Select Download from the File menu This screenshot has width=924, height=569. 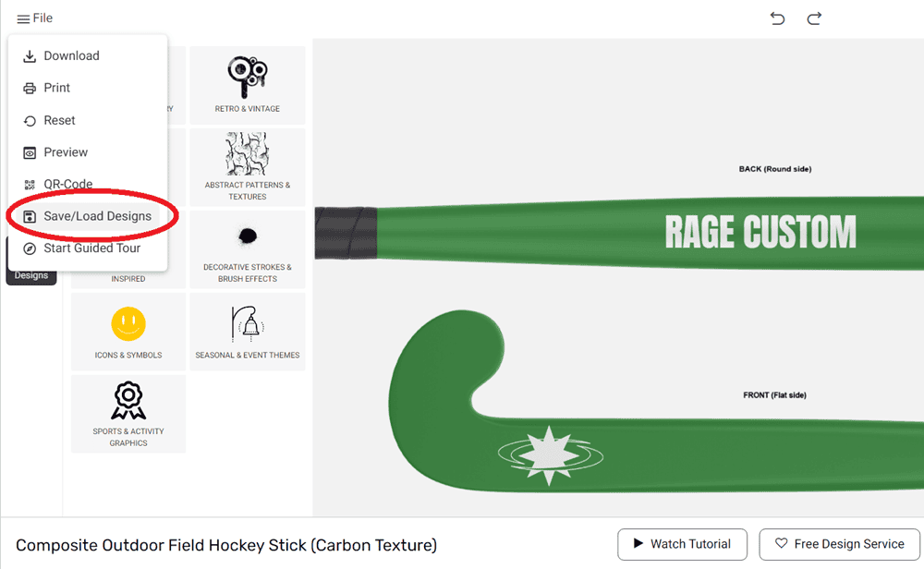point(71,55)
